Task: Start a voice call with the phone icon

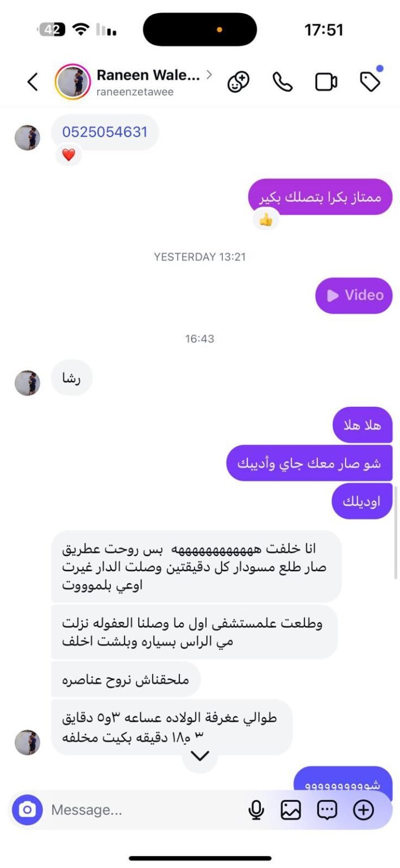Action: (x=282, y=83)
